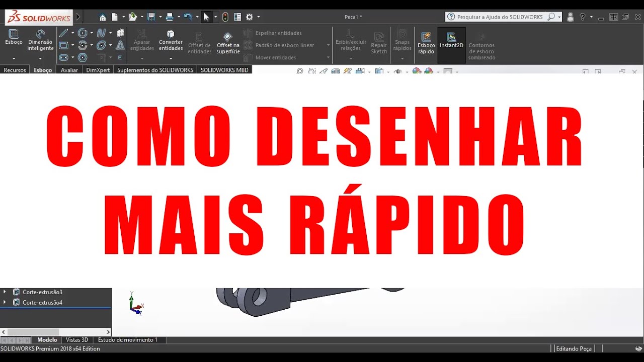Create a new document with New icon
Image resolution: width=644 pixels, height=362 pixels.
coord(115,17)
